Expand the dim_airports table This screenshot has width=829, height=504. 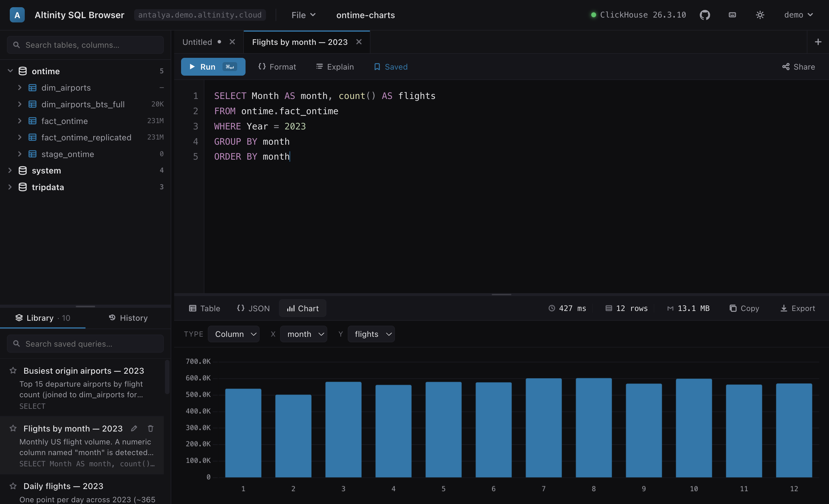click(x=20, y=88)
